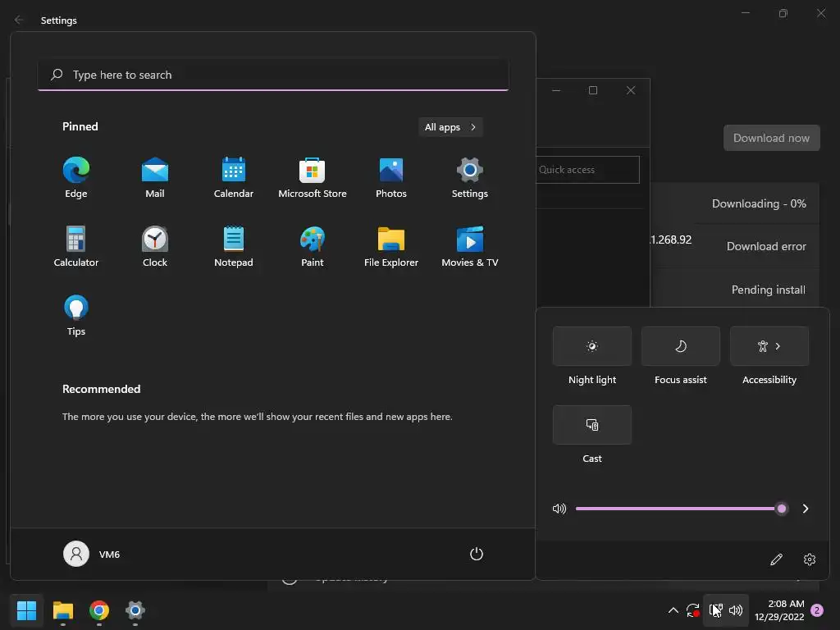
Task: Show hidden system tray icons
Action: click(673, 610)
